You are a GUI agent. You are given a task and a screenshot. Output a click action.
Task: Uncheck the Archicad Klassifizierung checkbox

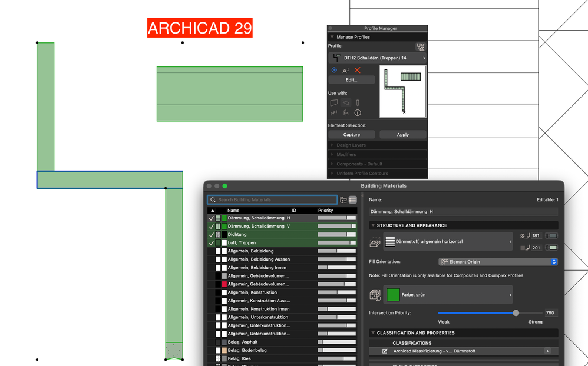point(385,351)
